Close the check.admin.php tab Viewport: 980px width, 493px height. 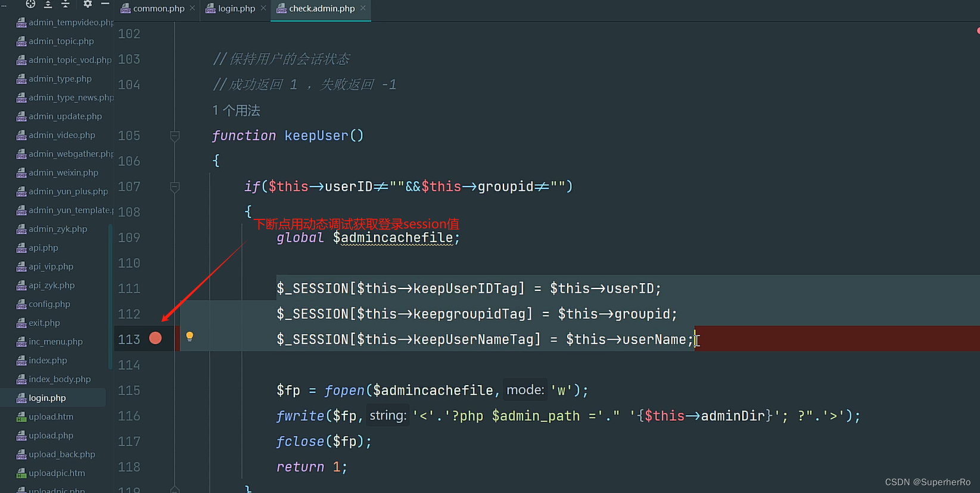pos(363,8)
